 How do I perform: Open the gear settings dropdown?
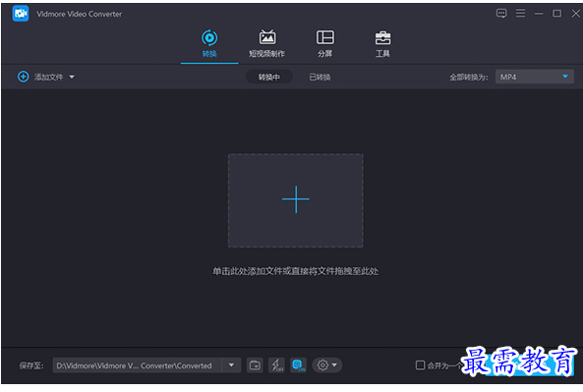[x=326, y=365]
